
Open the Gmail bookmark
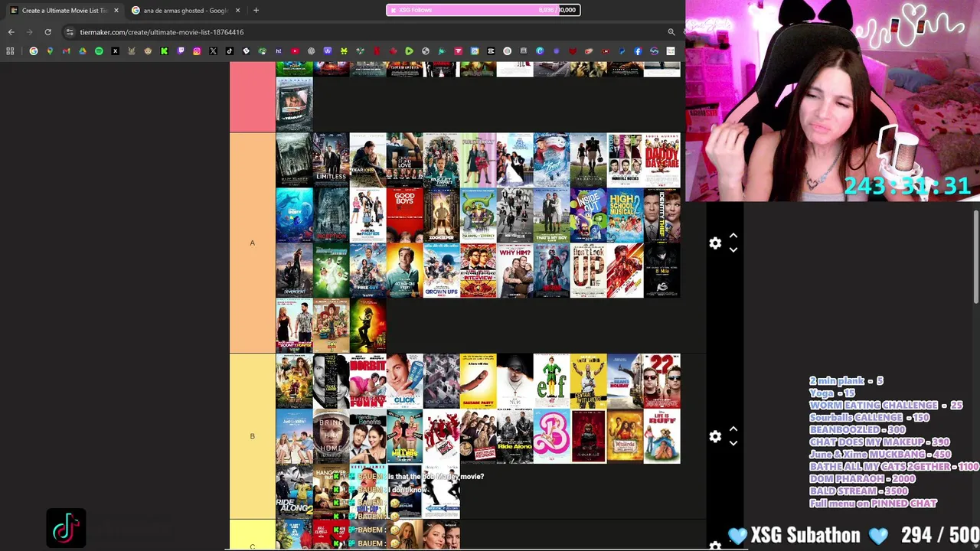[66, 51]
